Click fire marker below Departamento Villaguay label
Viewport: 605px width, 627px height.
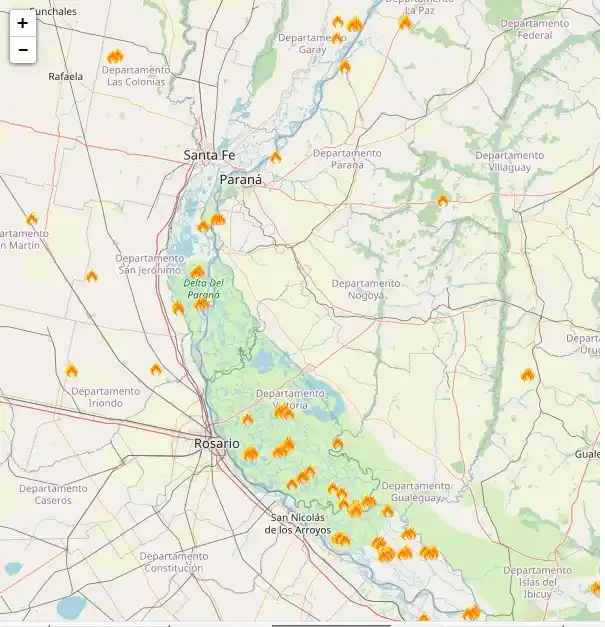tap(443, 200)
